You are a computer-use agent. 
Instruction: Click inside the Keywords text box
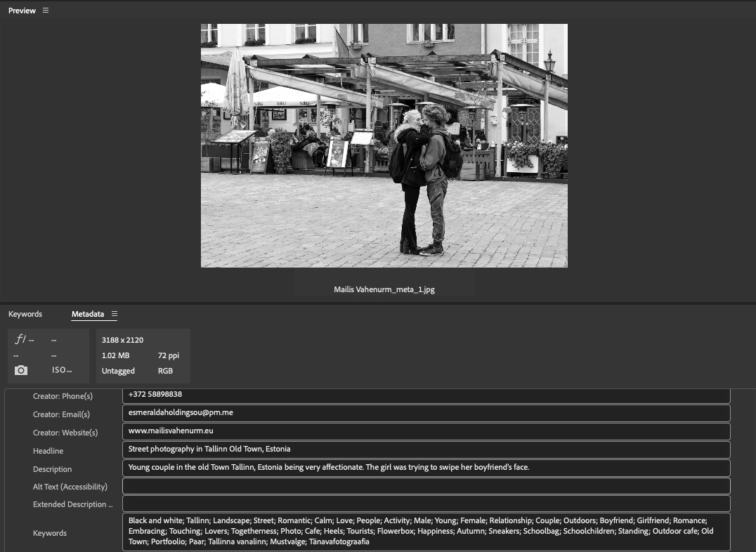[x=426, y=531]
